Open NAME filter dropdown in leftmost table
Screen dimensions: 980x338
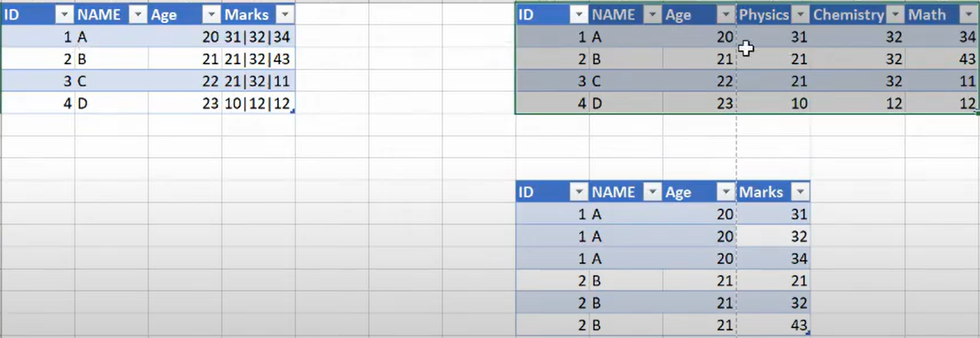(137, 15)
